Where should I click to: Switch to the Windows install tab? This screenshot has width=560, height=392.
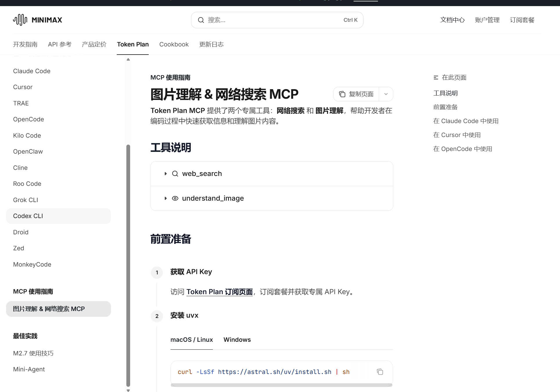pos(237,340)
